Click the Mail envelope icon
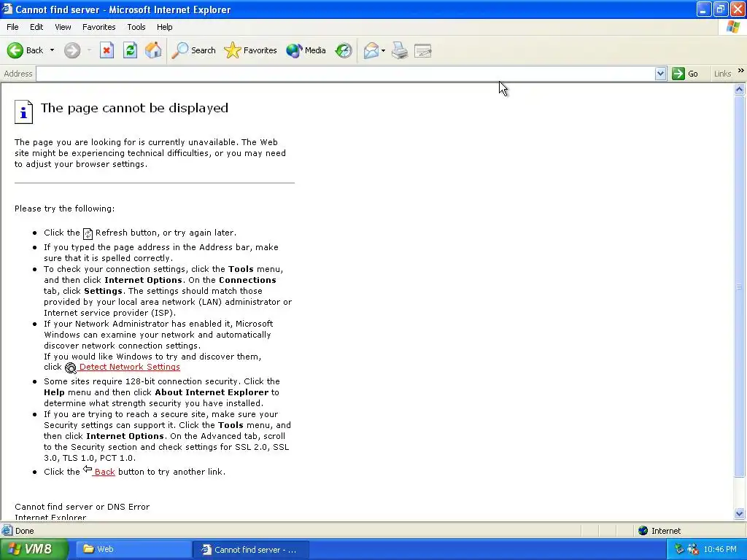Viewport: 747px width, 560px height. click(x=371, y=50)
